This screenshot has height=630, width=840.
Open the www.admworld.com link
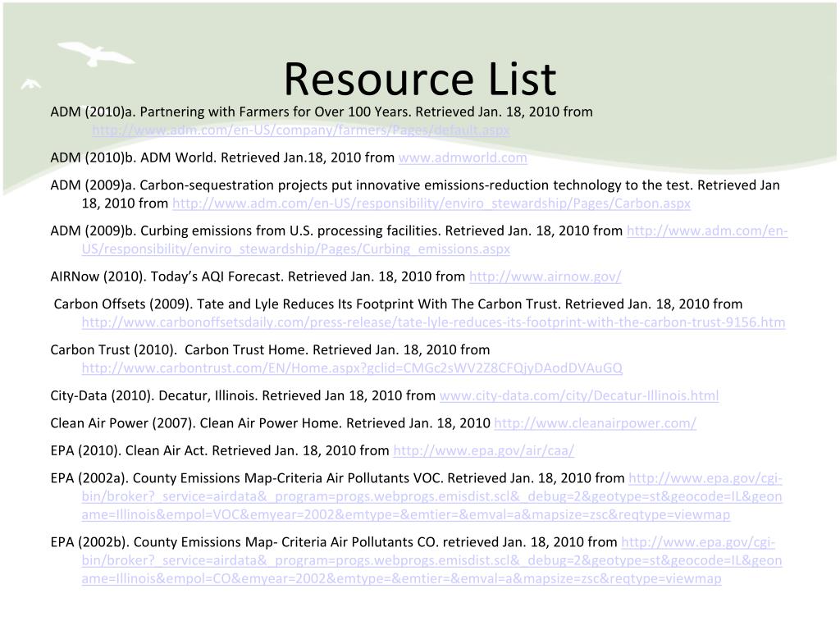[x=463, y=157]
